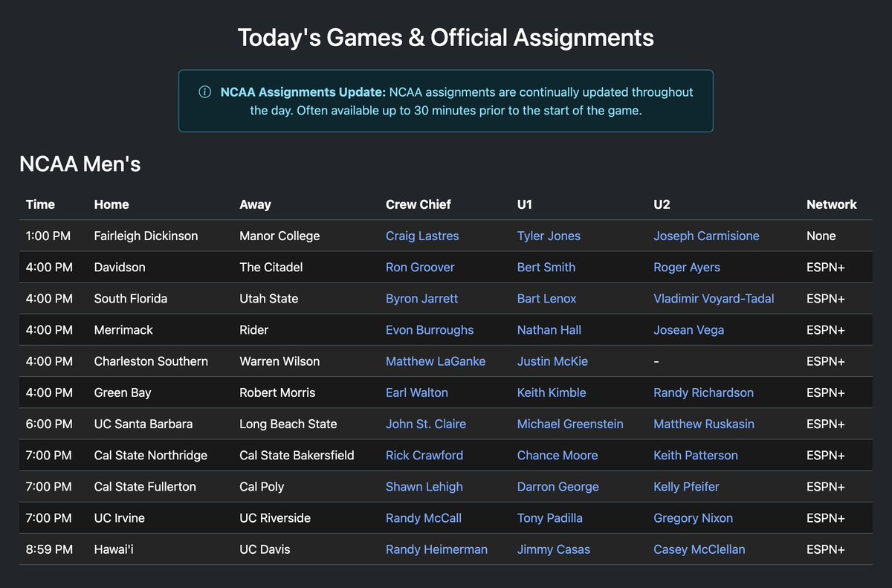Click Justin McKie's name
Viewport: 892px width, 588px height.
552,361
